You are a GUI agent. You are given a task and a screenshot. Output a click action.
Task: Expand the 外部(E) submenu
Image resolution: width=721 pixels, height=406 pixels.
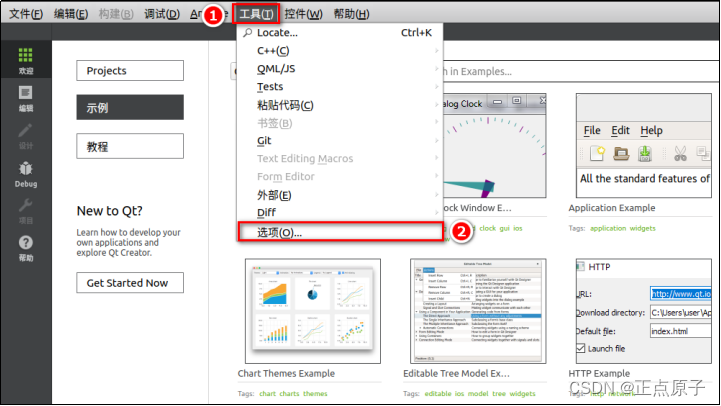coord(340,195)
